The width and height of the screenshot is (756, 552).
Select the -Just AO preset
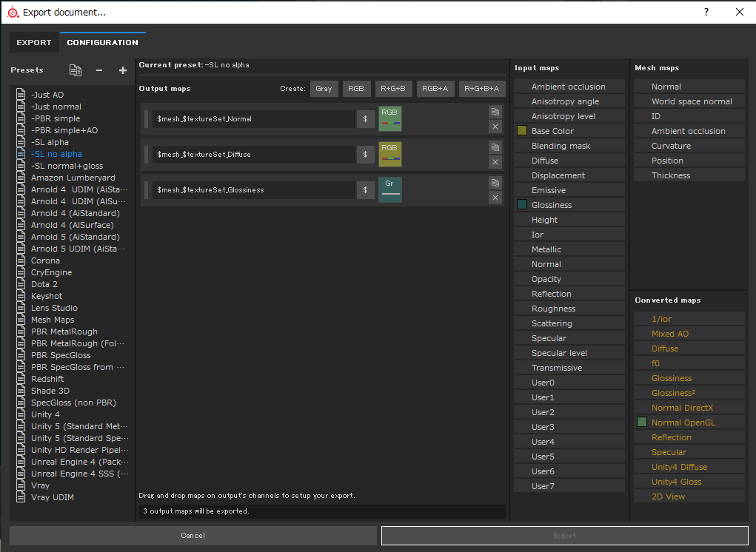pyautogui.click(x=47, y=95)
